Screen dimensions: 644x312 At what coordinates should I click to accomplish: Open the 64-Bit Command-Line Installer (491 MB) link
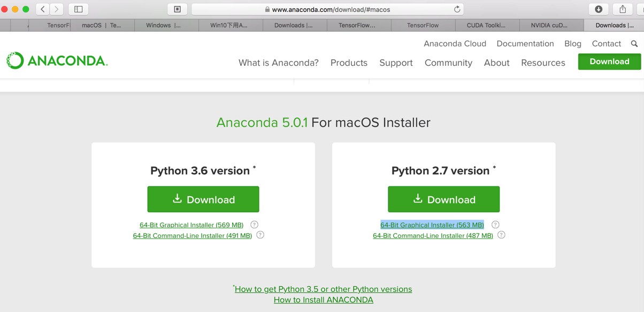coord(192,236)
